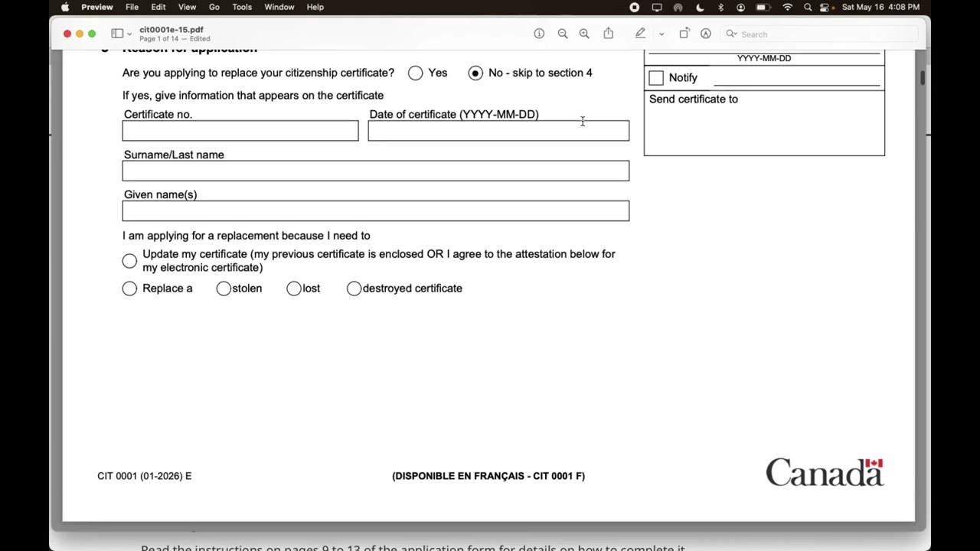
Task: Toggle Do Not Disturb moon icon
Action: click(700, 7)
